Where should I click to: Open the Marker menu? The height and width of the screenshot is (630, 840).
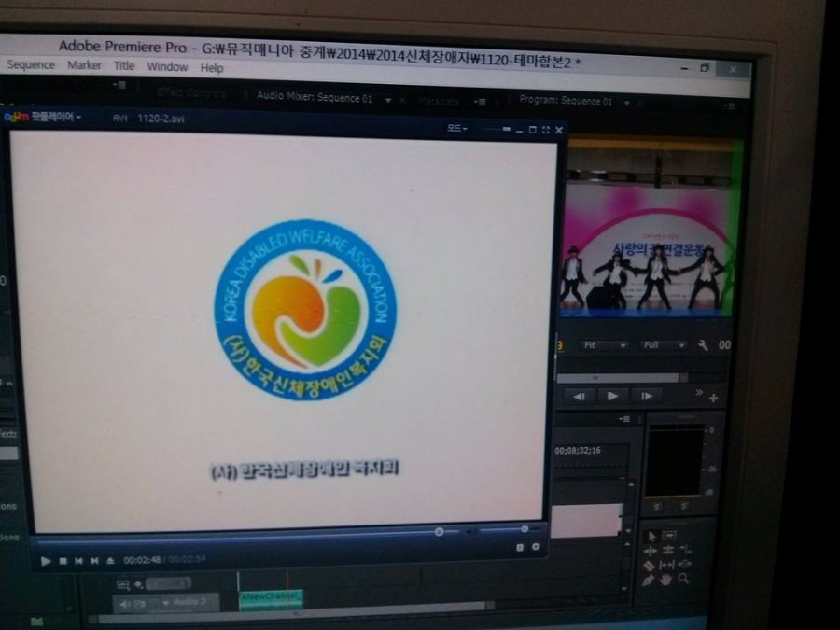84,65
